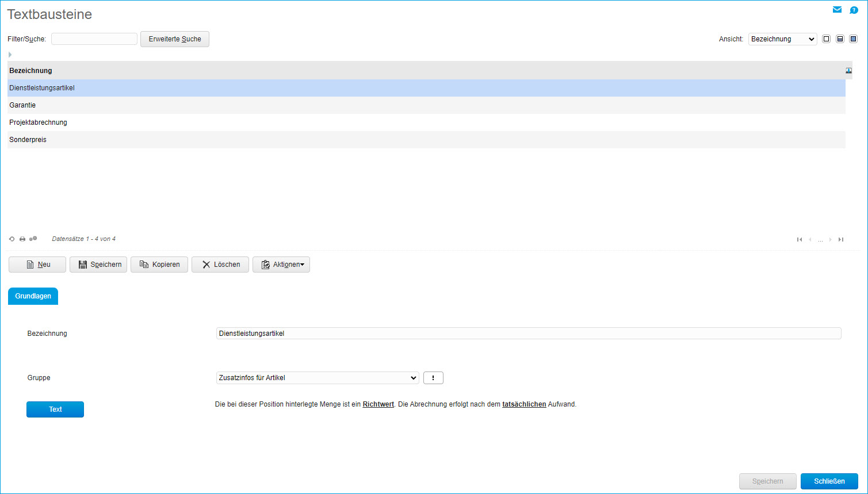Screen dimensions: 868x494
Task: Close the dialog with Schließen
Action: point(829,481)
